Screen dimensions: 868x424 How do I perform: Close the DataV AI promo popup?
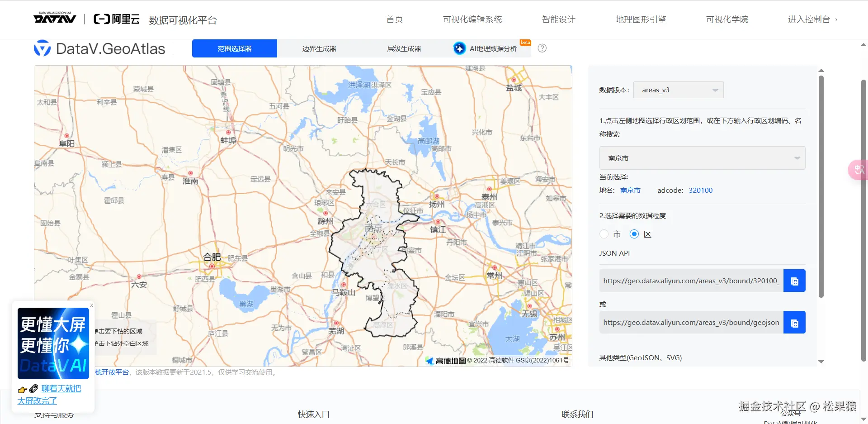point(91,305)
